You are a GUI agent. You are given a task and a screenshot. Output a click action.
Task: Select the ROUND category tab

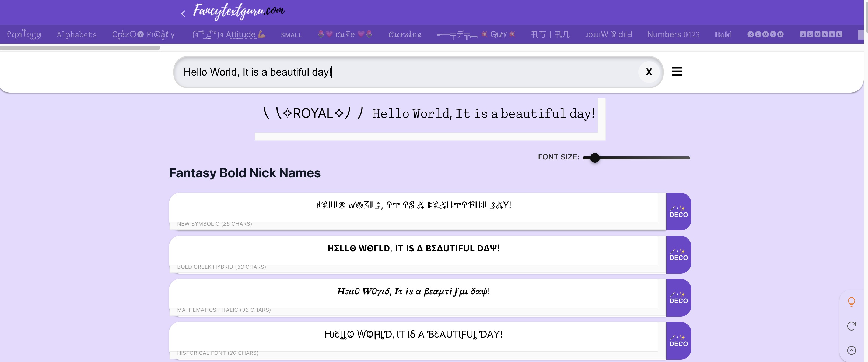766,34
